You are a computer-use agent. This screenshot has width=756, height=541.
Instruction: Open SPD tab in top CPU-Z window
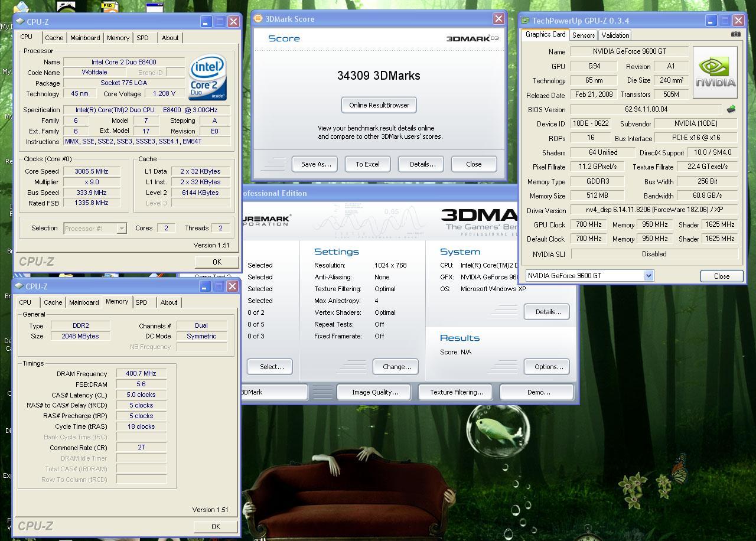tap(142, 38)
